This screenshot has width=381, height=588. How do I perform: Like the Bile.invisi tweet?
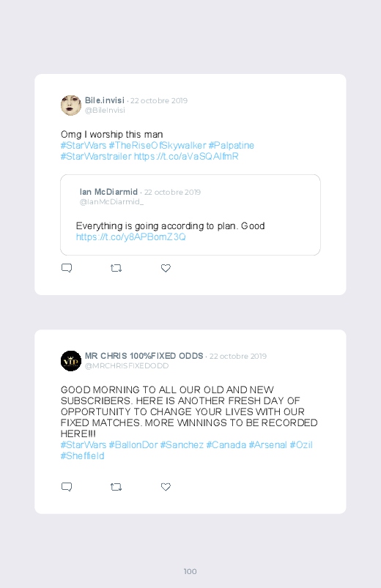[x=166, y=268]
